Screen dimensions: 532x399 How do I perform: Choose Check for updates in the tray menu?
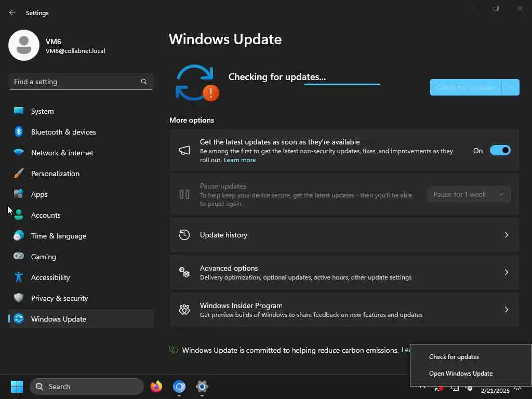click(454, 357)
